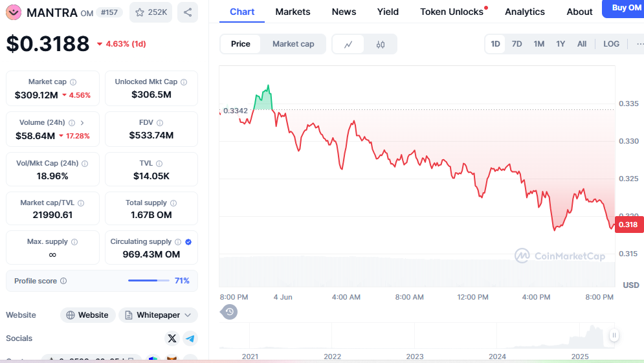The width and height of the screenshot is (644, 363).
Task: Select the All time range
Action: [582, 44]
